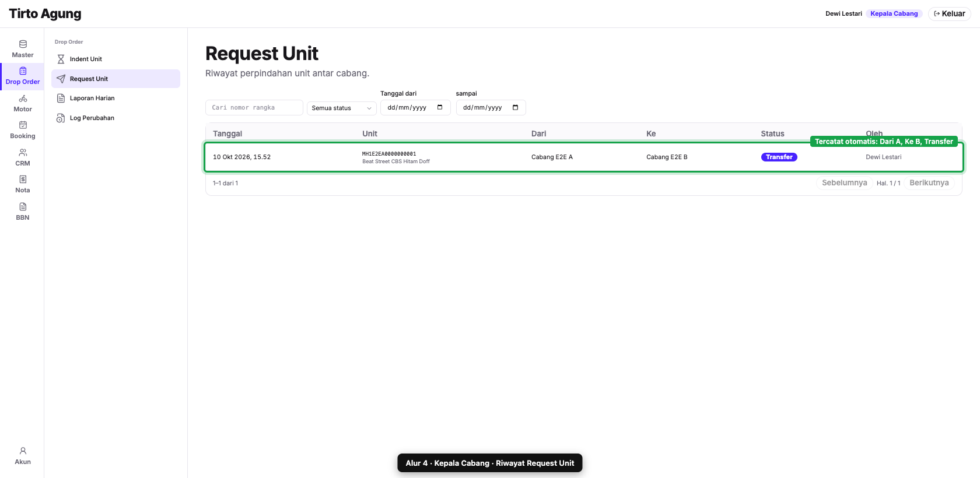Viewport: 980px width, 478px height.
Task: Click the Ke column header
Action: coord(651,133)
